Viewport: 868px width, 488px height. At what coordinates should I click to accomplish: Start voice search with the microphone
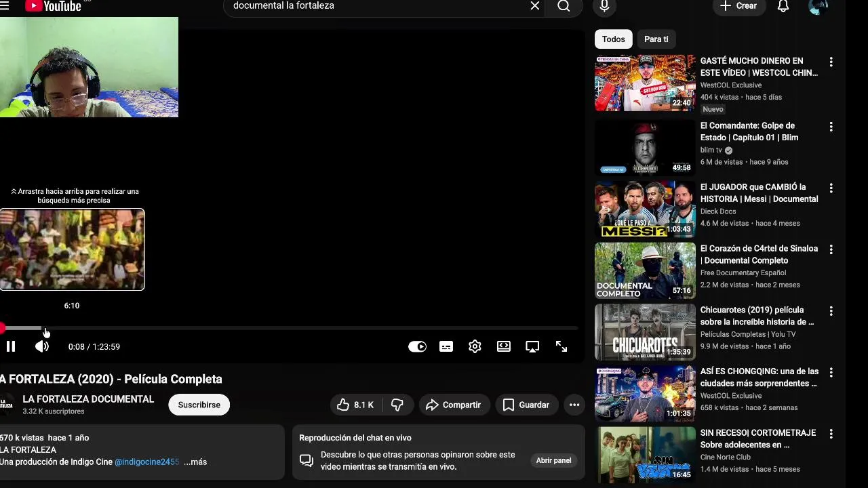click(x=604, y=6)
